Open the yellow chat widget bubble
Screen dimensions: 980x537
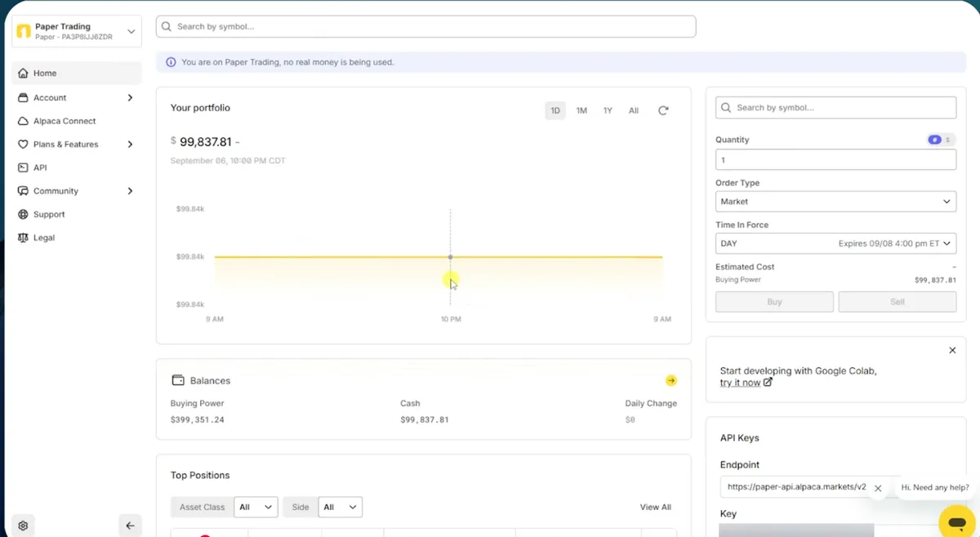point(957,521)
